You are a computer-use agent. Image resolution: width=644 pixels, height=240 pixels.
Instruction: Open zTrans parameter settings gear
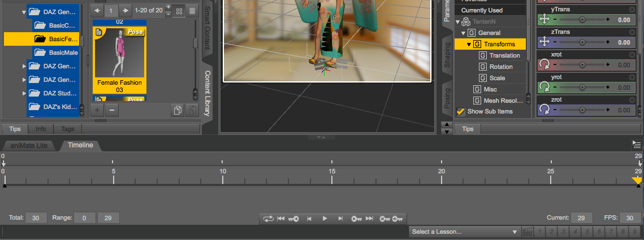632,32
